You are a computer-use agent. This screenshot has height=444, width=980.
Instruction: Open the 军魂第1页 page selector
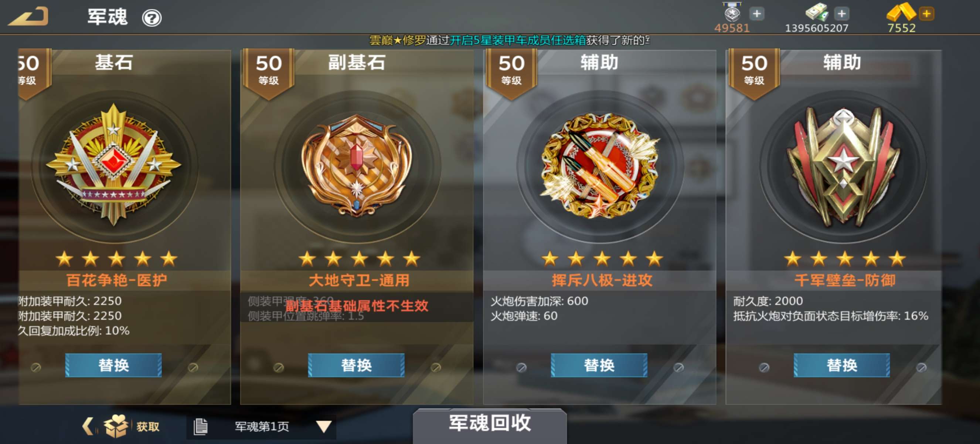pos(261,427)
